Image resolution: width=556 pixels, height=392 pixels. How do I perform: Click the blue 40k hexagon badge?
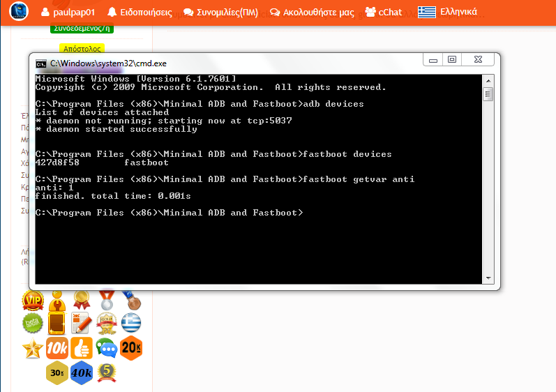tap(82, 373)
